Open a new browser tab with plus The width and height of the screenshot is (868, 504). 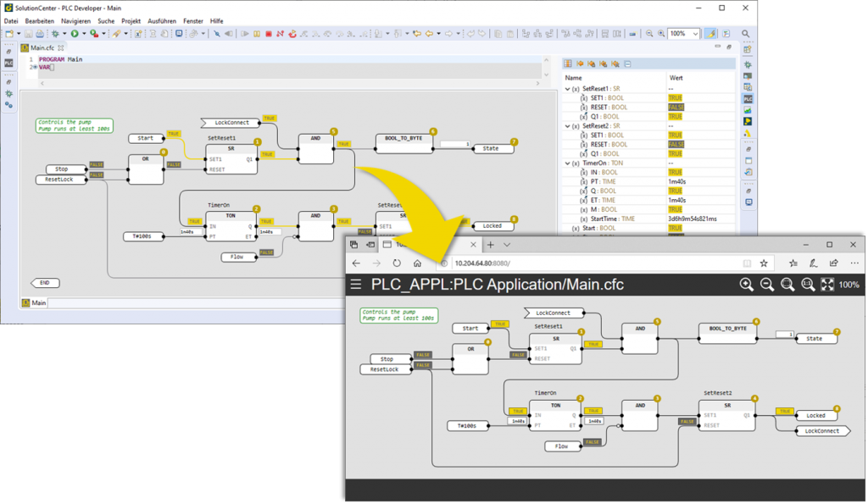point(490,244)
